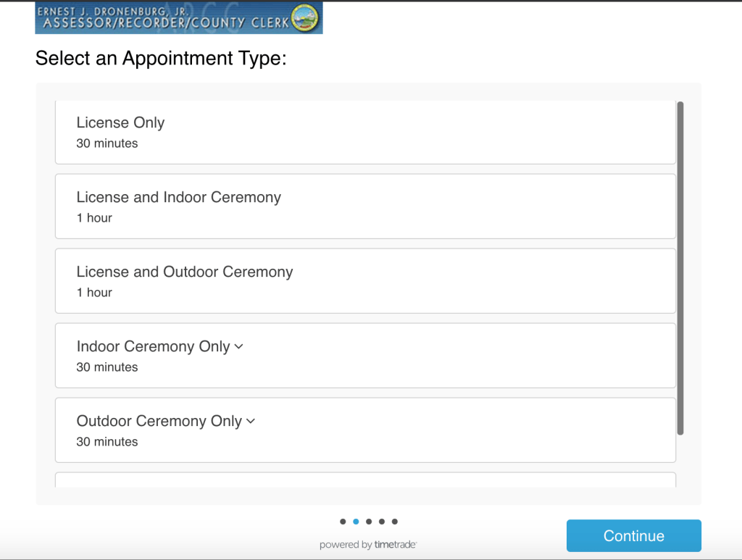Jump to the last step dot
Image resolution: width=742 pixels, height=560 pixels.
(395, 522)
